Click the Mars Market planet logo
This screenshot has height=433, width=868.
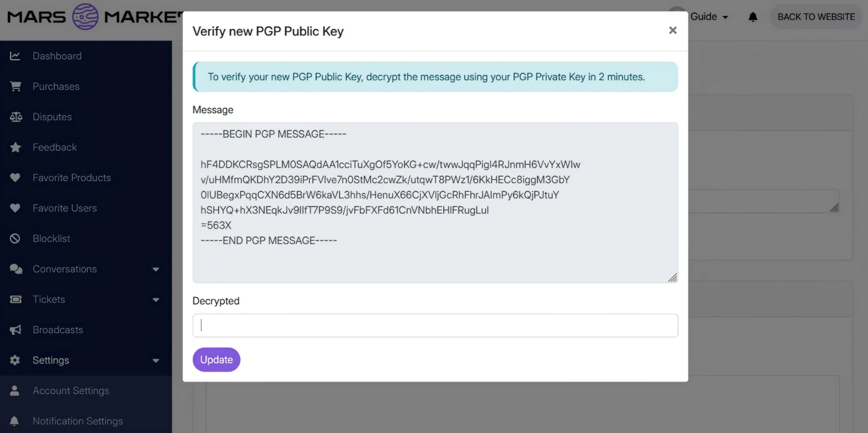point(85,17)
